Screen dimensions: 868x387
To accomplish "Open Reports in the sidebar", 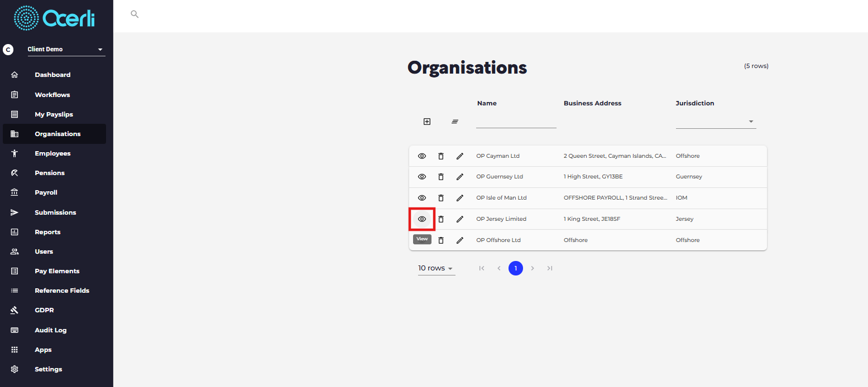I will [x=54, y=232].
